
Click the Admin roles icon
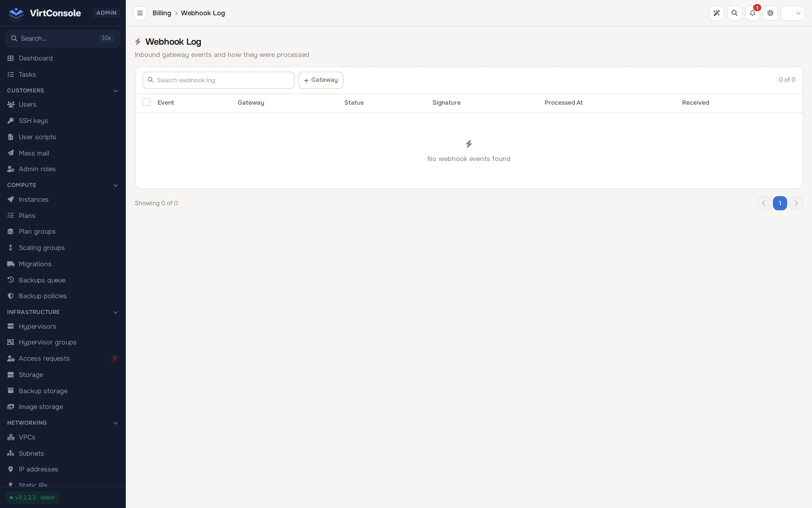point(11,169)
